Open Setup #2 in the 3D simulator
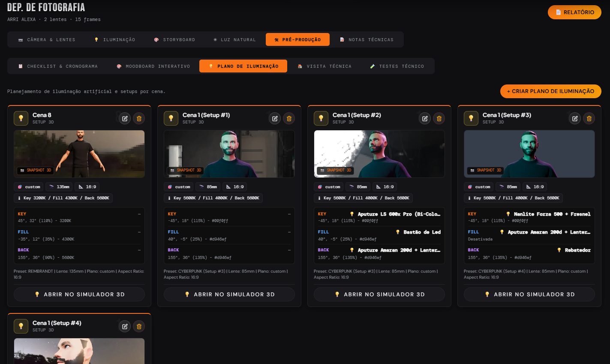The image size is (610, 364). (379, 295)
